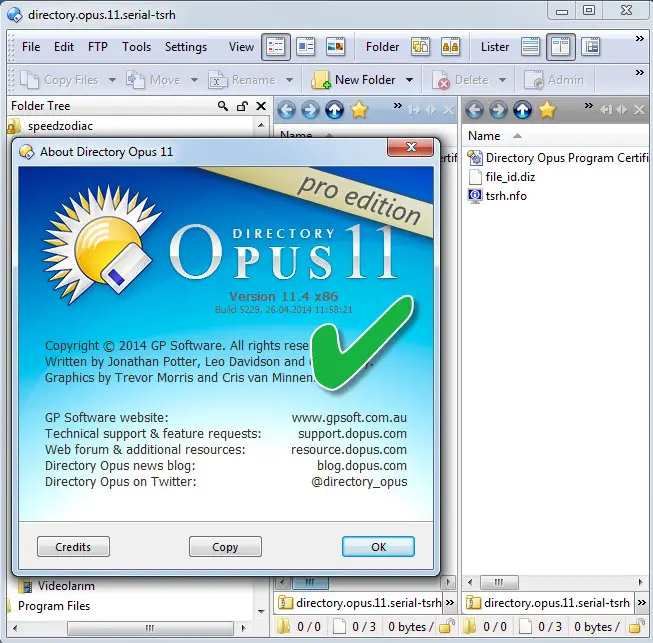Open Copy Files dropdown arrow
This screenshot has height=643, width=653.
coord(112,80)
